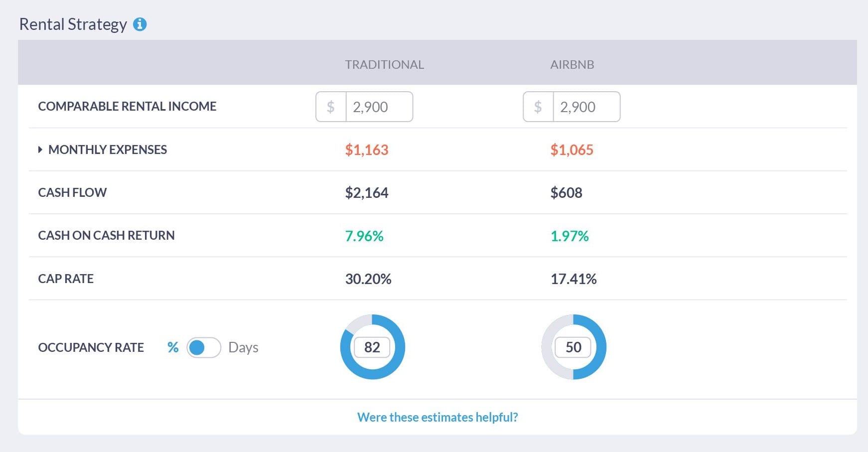Click 'Were these estimates helpful?' link
Viewport: 868px width, 452px height.
pyautogui.click(x=437, y=417)
